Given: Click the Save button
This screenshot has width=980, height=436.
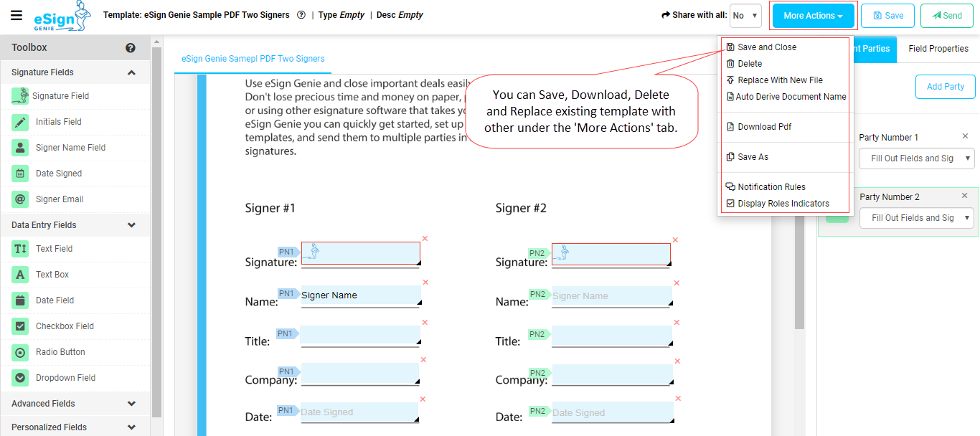Looking at the screenshot, I should coord(888,16).
